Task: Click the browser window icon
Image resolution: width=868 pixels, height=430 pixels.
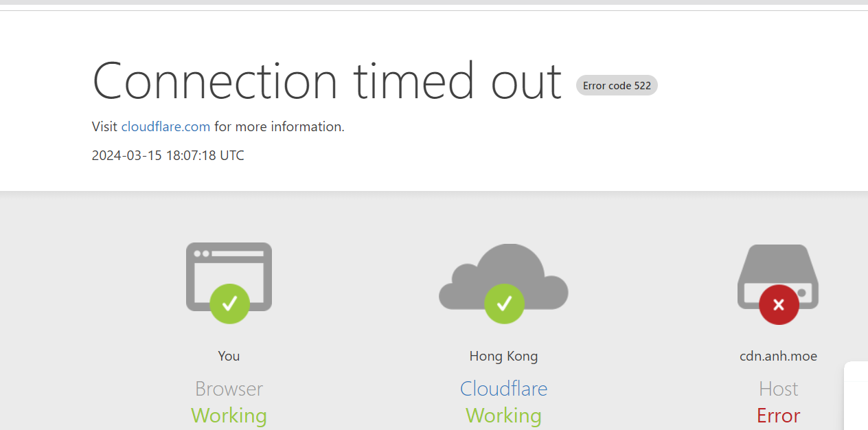Action: tap(229, 264)
